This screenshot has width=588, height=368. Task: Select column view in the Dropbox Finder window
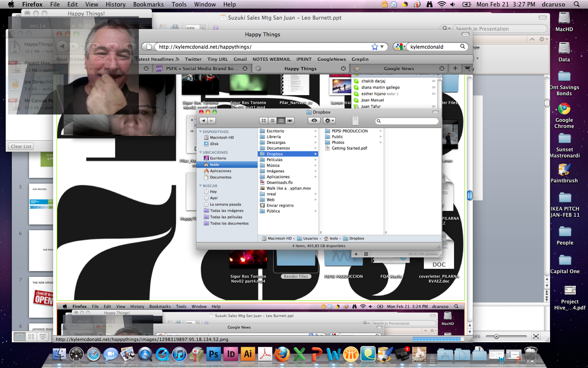tap(281, 121)
